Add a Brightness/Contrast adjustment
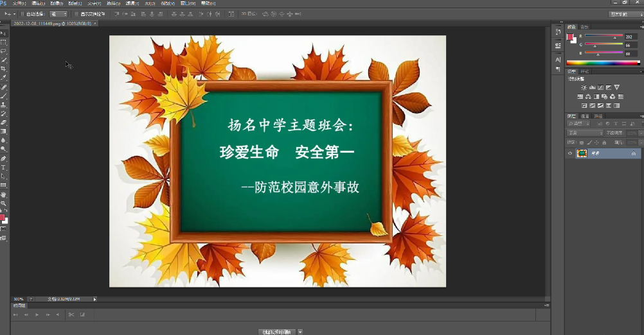This screenshot has height=335, width=644. point(584,87)
